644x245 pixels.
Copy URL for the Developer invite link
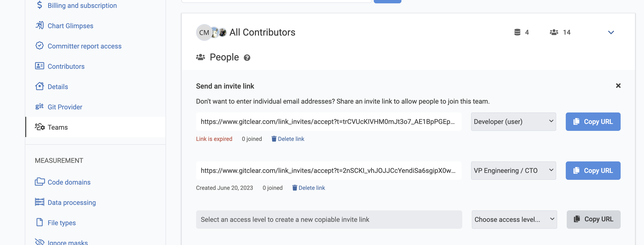(x=593, y=122)
